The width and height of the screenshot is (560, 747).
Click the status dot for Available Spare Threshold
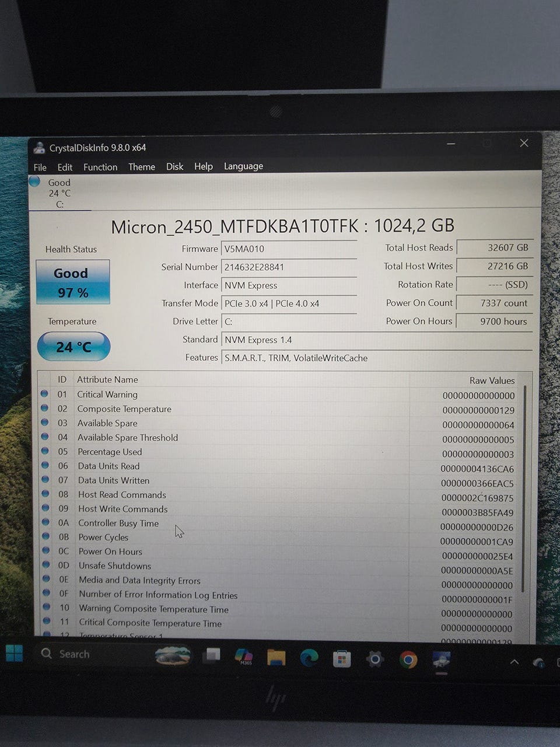[45, 437]
